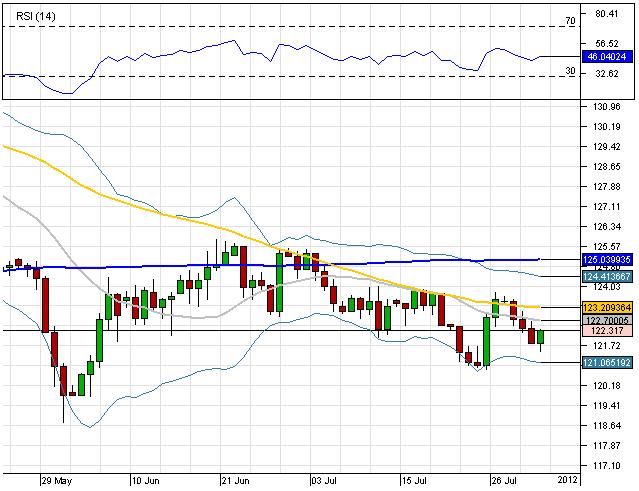Click the 21 Jun date marker
This screenshot has height=491, width=639.
236,480
